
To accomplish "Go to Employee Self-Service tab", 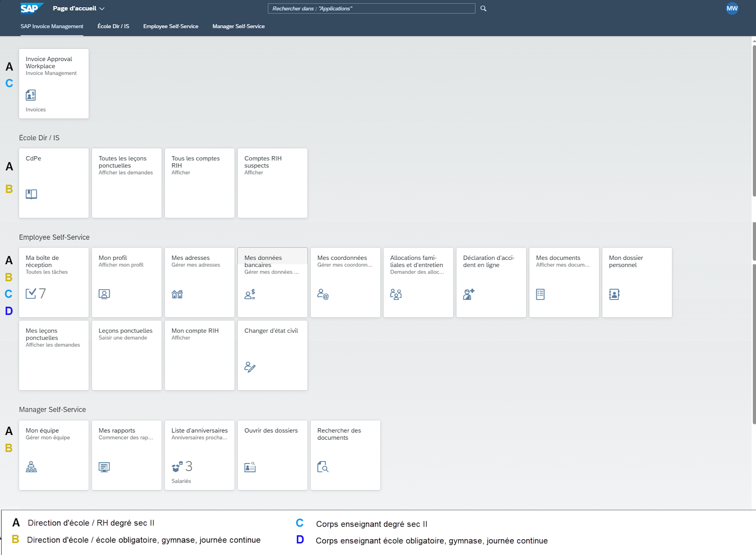I will (x=170, y=26).
